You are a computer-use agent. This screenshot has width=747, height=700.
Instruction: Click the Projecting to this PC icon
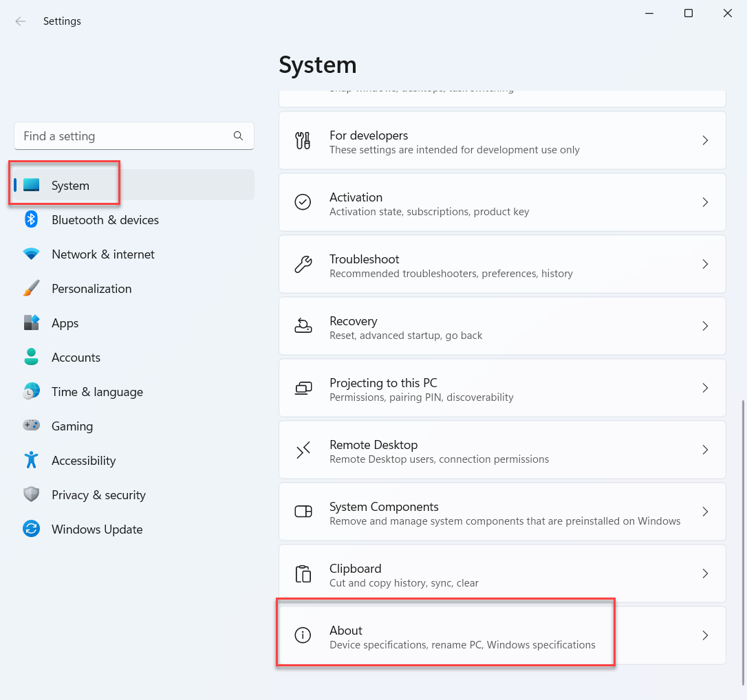(303, 388)
